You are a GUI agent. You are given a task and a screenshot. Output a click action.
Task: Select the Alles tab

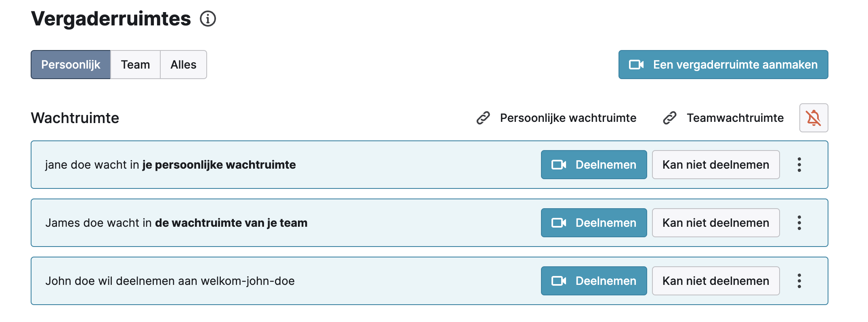click(183, 65)
